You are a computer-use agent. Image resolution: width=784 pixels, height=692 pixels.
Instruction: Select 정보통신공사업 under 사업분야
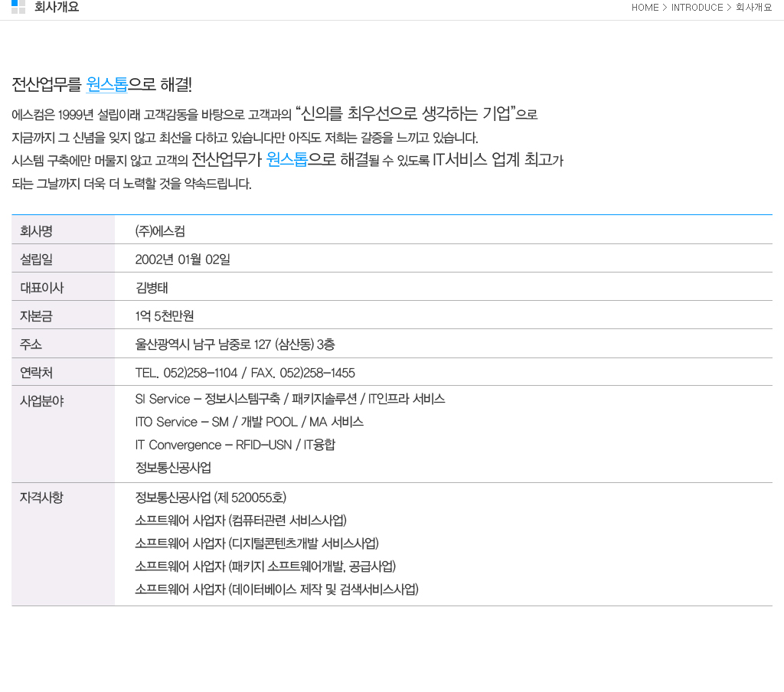[x=173, y=468]
